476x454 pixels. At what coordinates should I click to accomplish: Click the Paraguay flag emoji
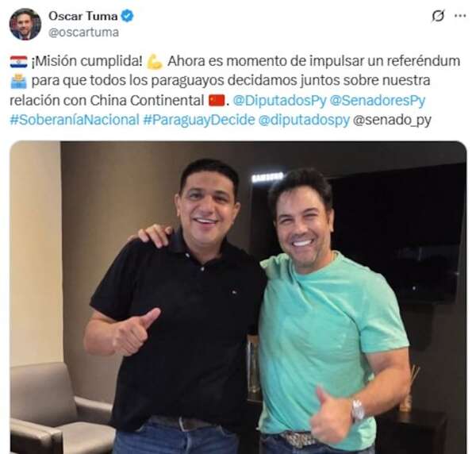(x=19, y=62)
